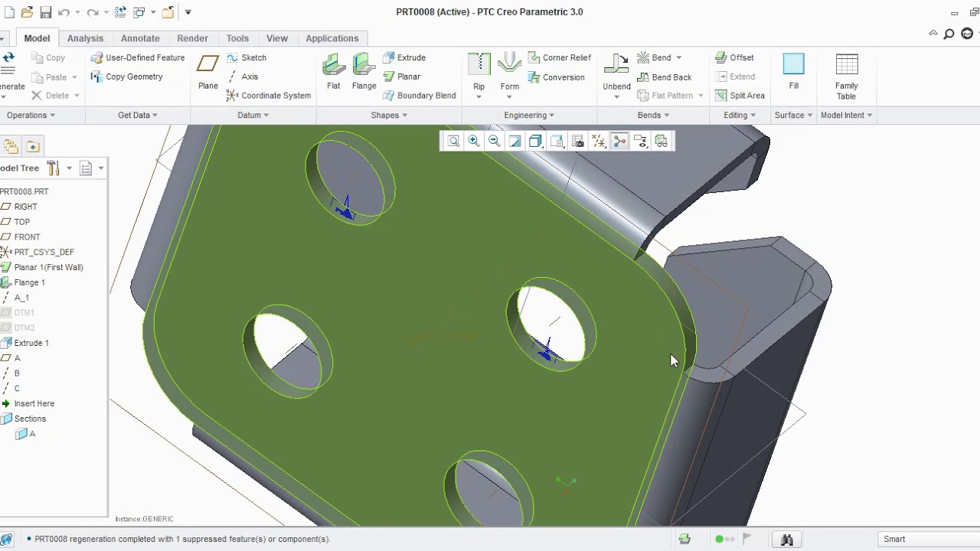The image size is (980, 551).
Task: Open the Conversion tool
Action: pyautogui.click(x=557, y=77)
